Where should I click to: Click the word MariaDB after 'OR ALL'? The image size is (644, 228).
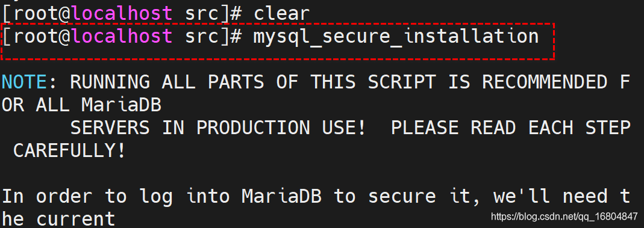point(121,105)
